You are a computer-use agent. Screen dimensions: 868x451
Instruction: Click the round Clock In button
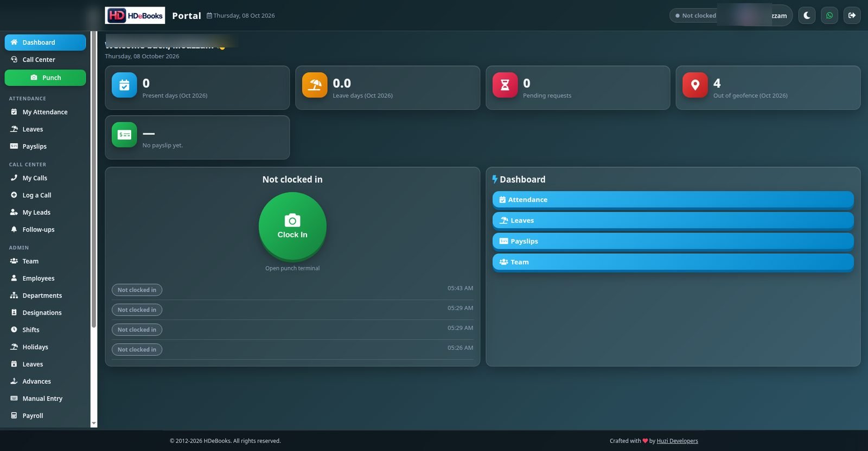click(292, 227)
